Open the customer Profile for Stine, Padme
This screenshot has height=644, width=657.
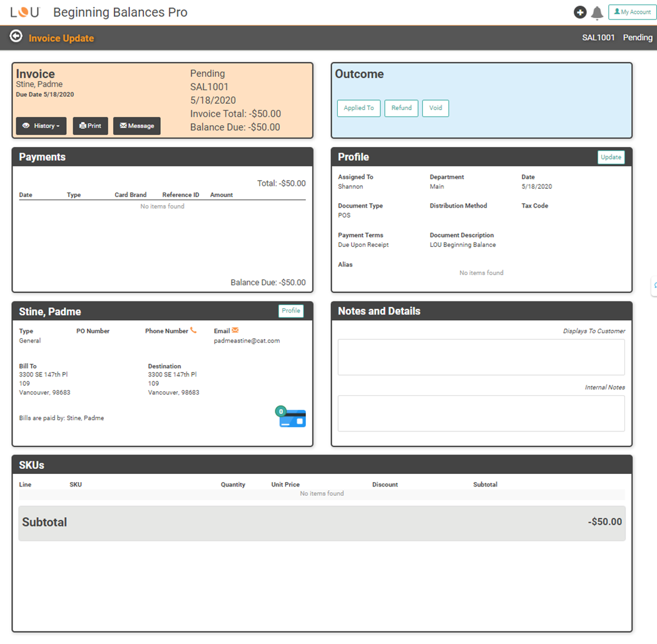[x=290, y=311]
